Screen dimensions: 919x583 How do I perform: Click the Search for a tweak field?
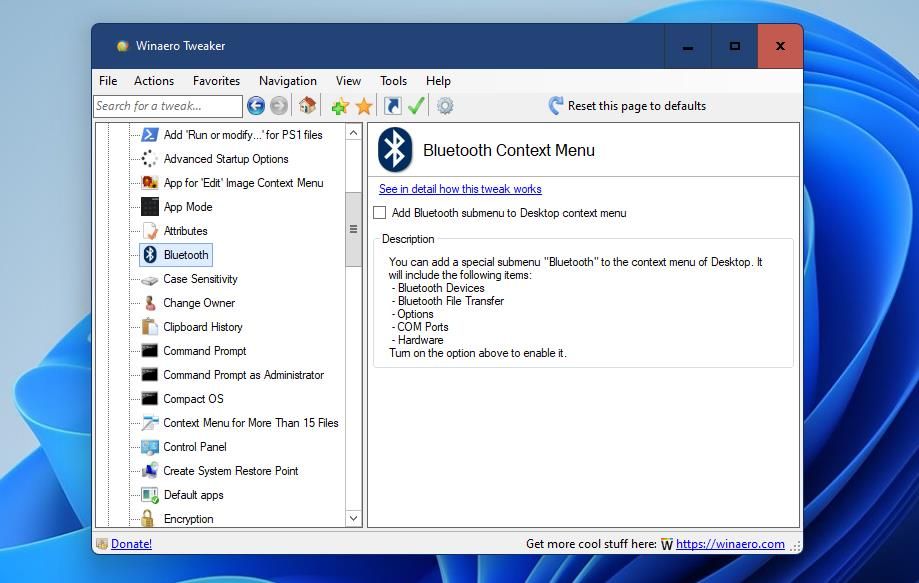[x=167, y=106]
